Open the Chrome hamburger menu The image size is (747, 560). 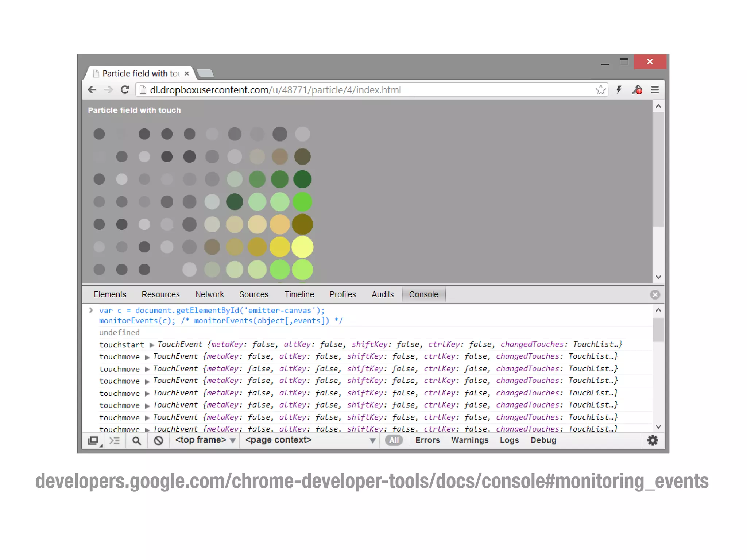pos(655,90)
